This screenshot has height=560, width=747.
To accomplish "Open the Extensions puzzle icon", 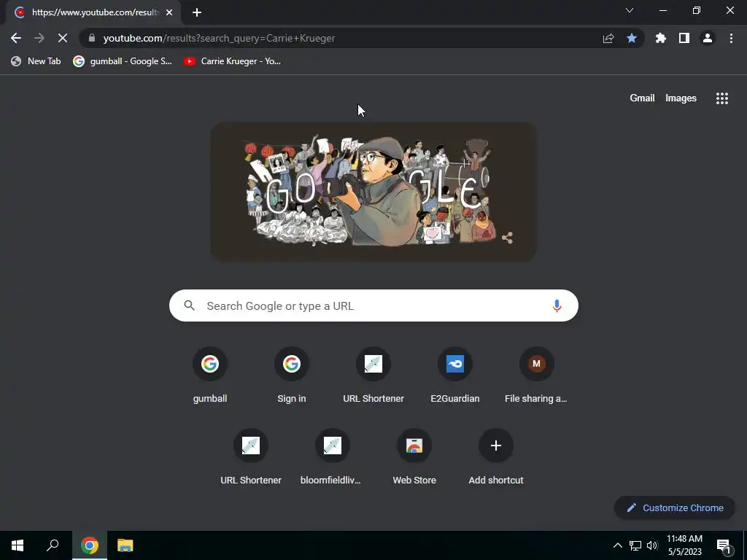I will click(661, 38).
